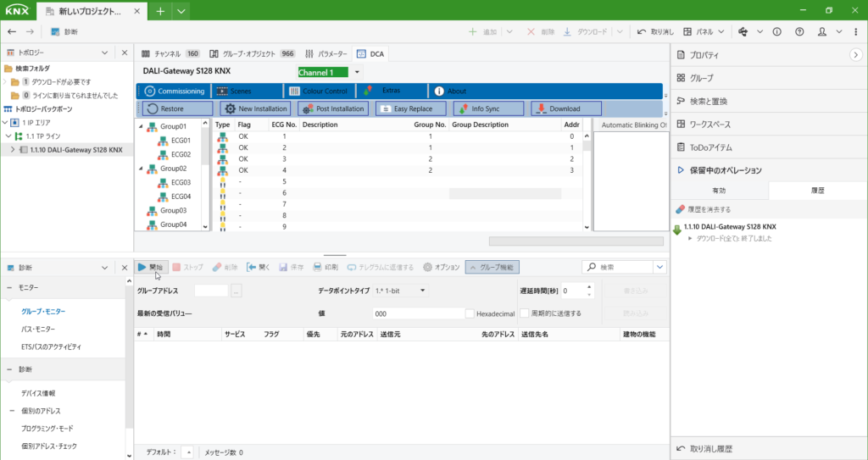Collapse Group01 in the DCA tree
Image resolution: width=868 pixels, height=460 pixels.
(x=141, y=127)
